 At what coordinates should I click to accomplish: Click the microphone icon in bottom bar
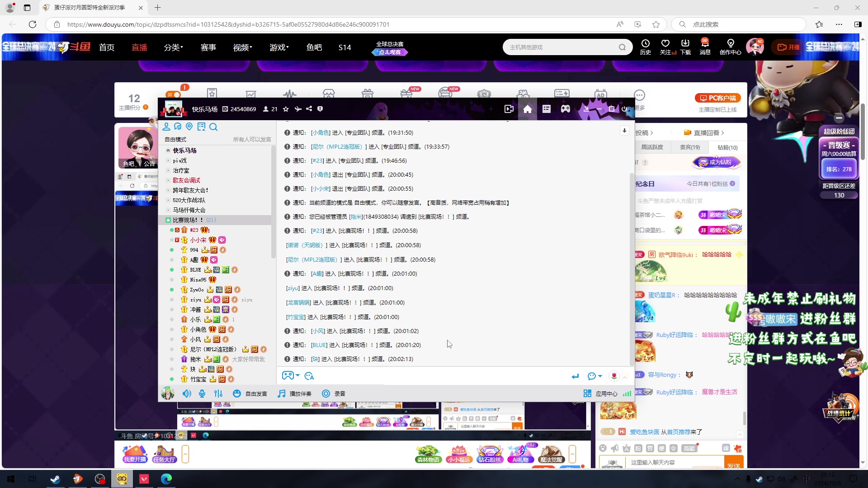(x=202, y=394)
